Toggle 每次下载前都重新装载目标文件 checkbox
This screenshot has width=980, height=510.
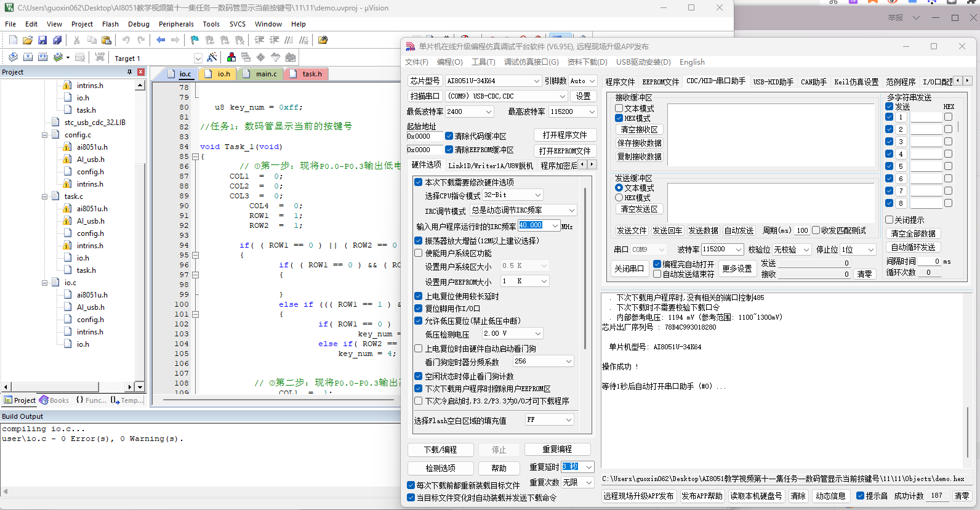411,485
